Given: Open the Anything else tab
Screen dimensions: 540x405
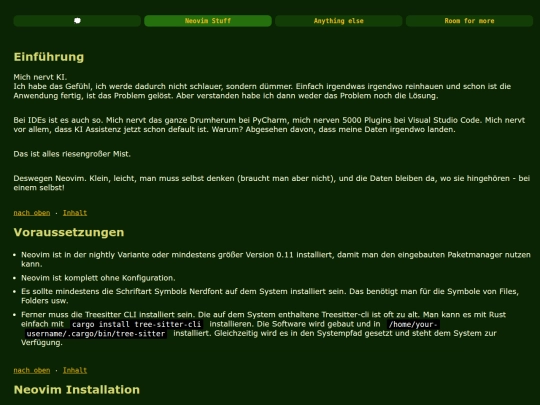Looking at the screenshot, I should [x=339, y=21].
